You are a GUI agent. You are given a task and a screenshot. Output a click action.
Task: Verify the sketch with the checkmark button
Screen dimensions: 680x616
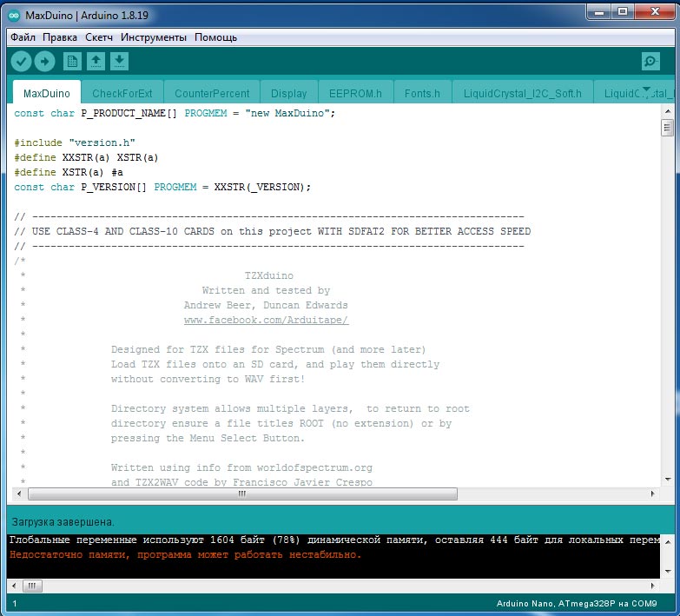pyautogui.click(x=21, y=62)
